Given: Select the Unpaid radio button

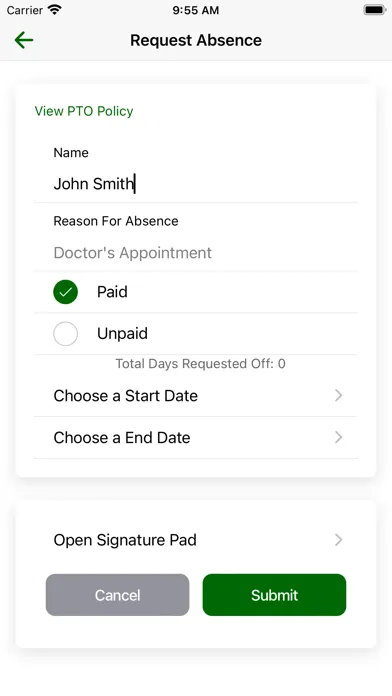Looking at the screenshot, I should click(x=66, y=333).
